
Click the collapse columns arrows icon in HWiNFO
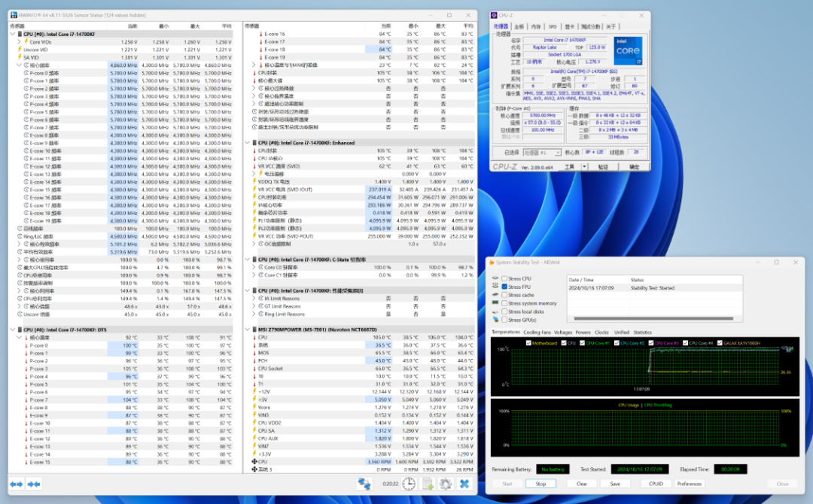34,484
